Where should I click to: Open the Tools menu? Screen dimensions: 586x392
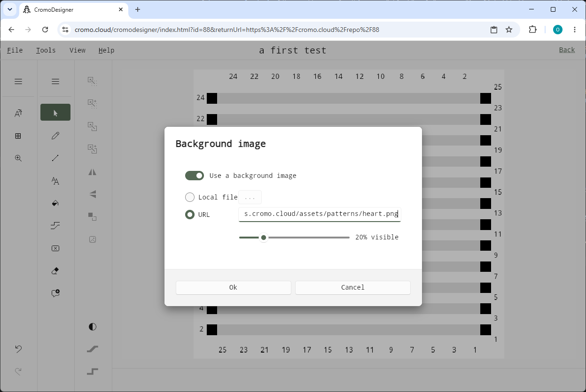tap(46, 50)
